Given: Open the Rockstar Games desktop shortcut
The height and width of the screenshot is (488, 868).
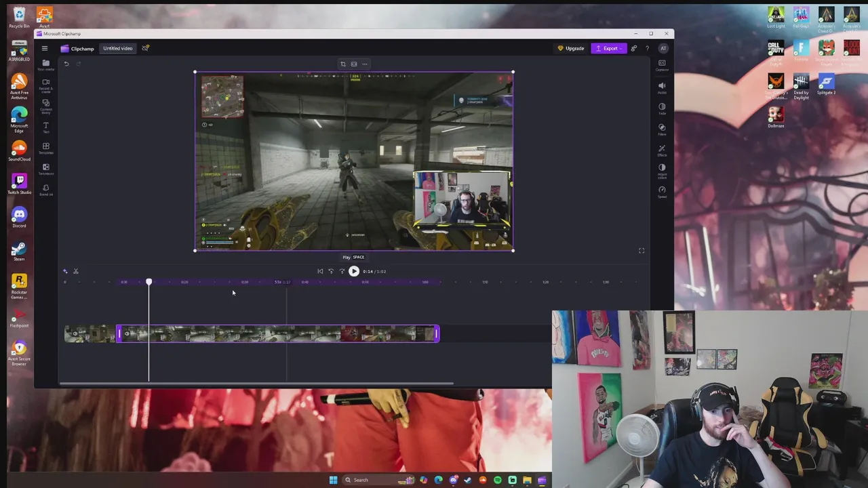Looking at the screenshot, I should coord(19,286).
